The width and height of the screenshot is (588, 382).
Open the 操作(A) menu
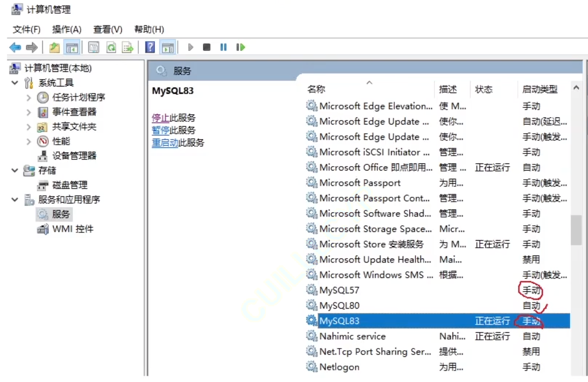point(67,29)
